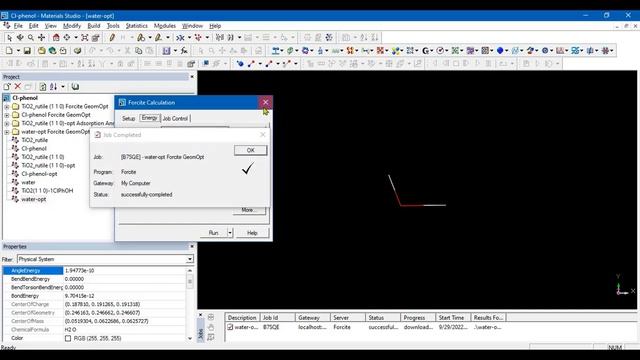The width and height of the screenshot is (640, 360).
Task: Expand Cl-phenol Forcite GeomOpt folder
Action: (x=7, y=115)
